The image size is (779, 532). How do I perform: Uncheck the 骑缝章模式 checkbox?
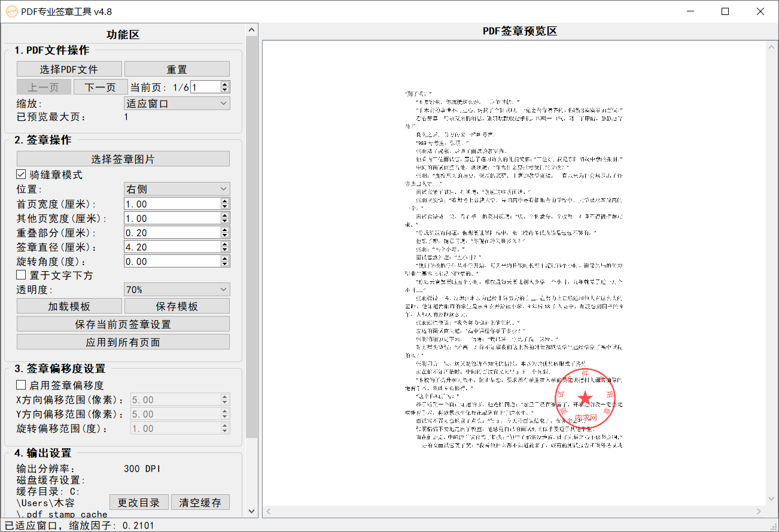(x=21, y=174)
